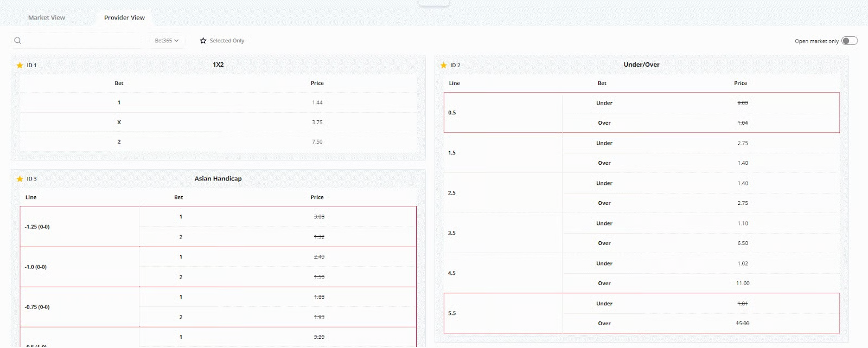Click the 7.50 price for bet 2
The image size is (868, 348).
317,142
